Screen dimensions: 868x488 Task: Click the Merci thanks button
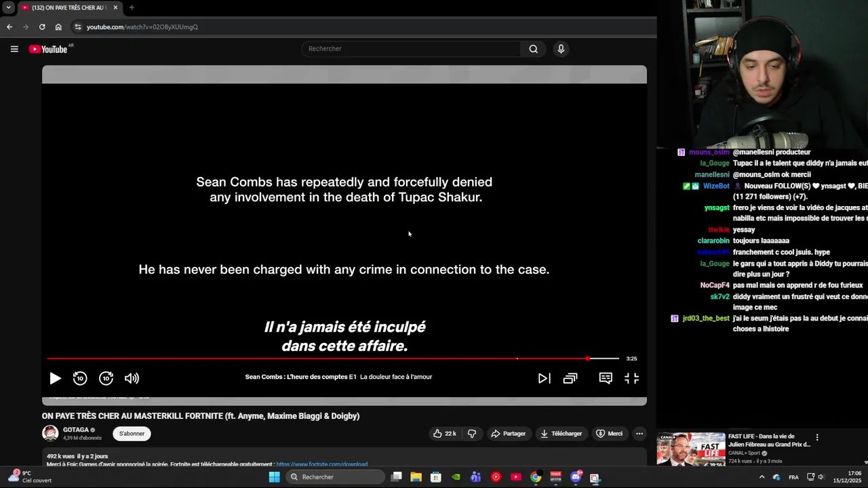[x=609, y=434]
